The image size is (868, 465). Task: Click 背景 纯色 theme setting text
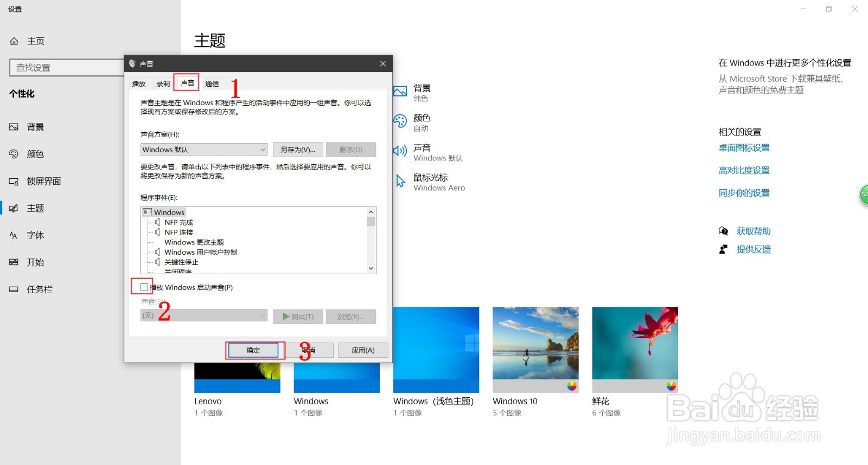(422, 93)
